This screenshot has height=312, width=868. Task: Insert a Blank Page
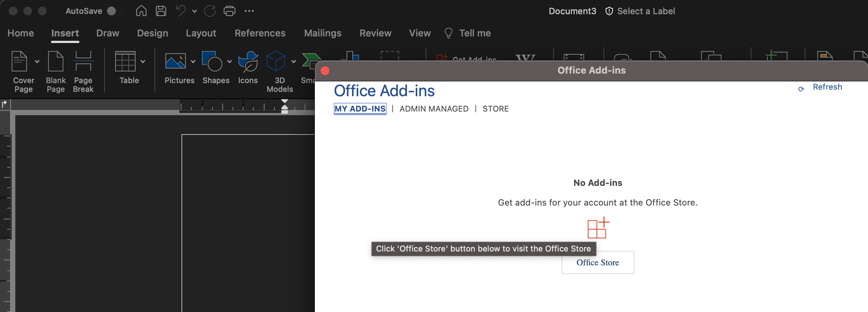[56, 72]
